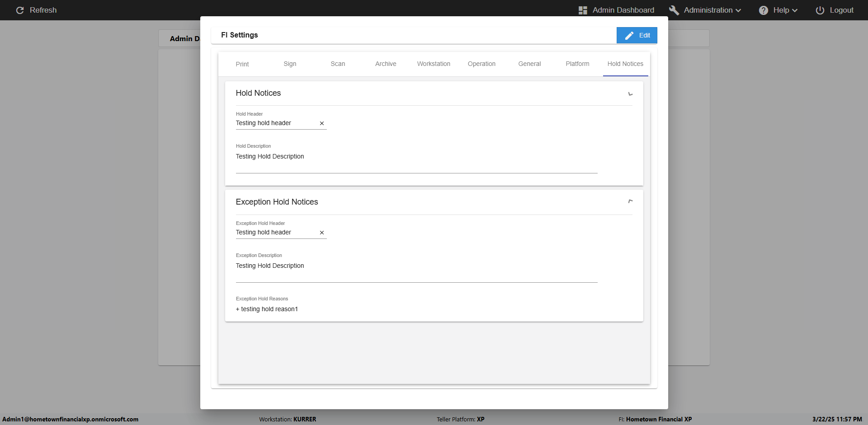Screen dimensions: 868x425
Task: Click the Logout power icon
Action: [820, 10]
